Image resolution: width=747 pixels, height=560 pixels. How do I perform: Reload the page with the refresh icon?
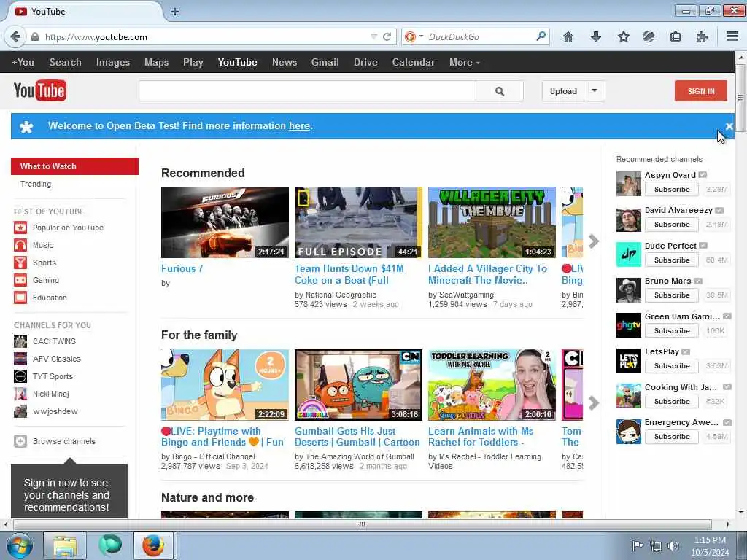click(387, 36)
